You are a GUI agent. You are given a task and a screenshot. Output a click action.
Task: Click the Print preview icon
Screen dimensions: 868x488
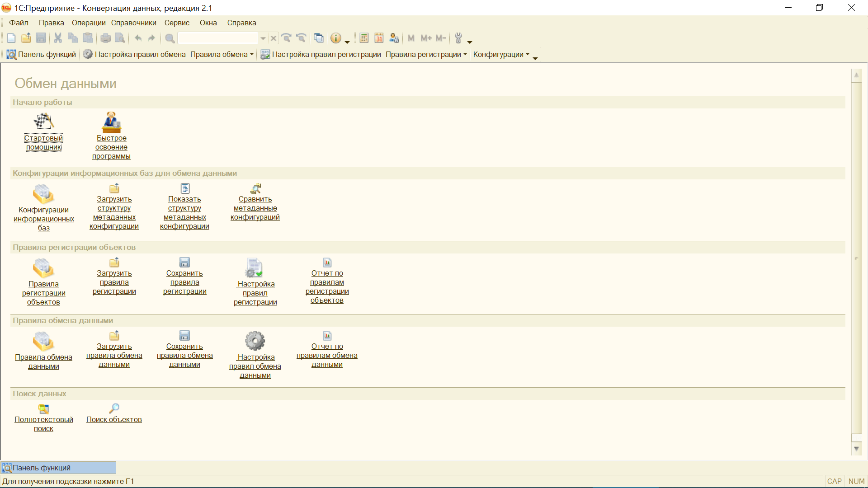tap(120, 38)
